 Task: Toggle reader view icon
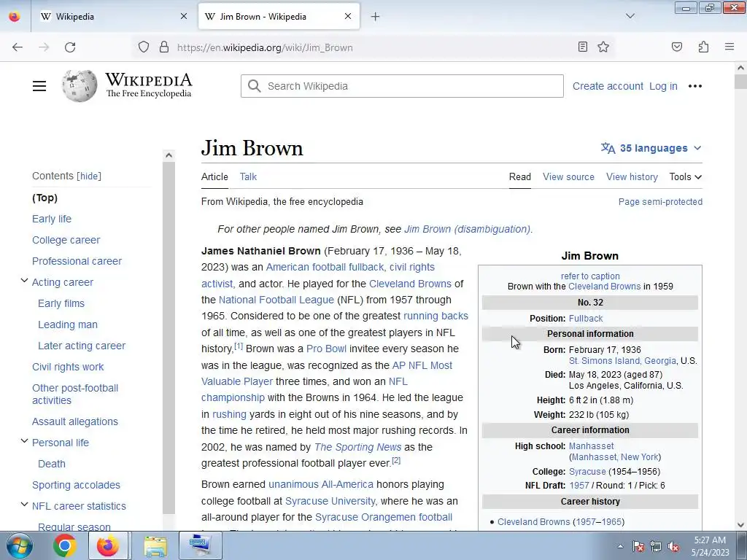583,47
